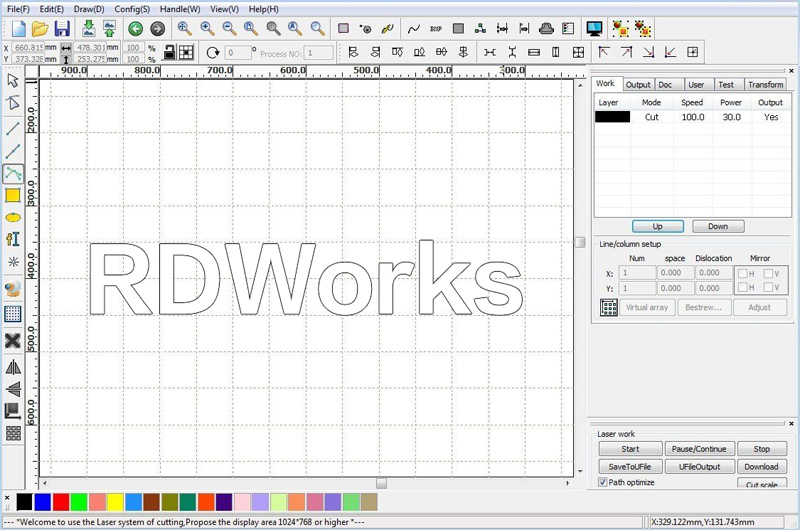Click the delete X tool icon
Screen dimensions: 800x530
tap(13, 341)
